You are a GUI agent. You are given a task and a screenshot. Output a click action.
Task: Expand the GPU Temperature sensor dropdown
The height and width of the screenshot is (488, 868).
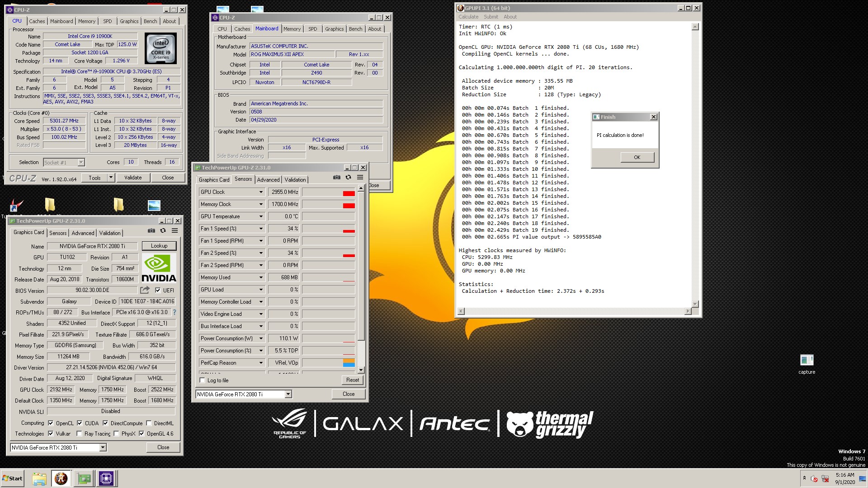pyautogui.click(x=261, y=216)
